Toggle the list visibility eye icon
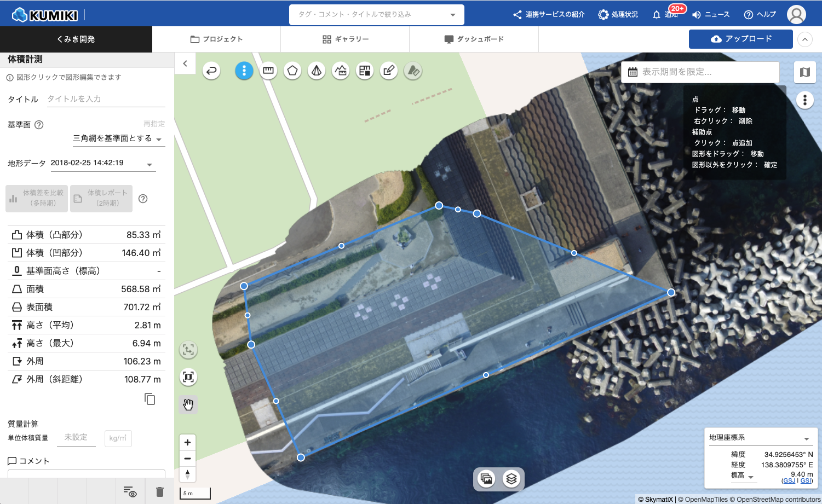Screen dimensions: 822x504 pyautogui.click(x=130, y=492)
